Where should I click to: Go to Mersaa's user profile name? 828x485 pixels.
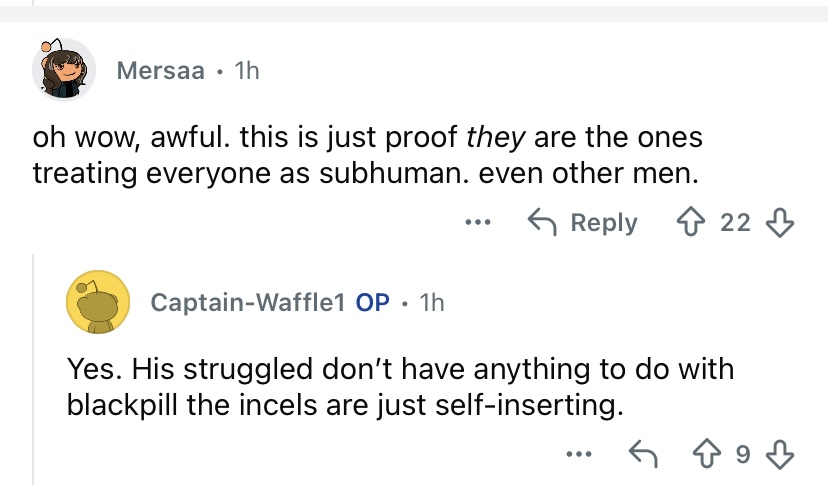click(160, 71)
